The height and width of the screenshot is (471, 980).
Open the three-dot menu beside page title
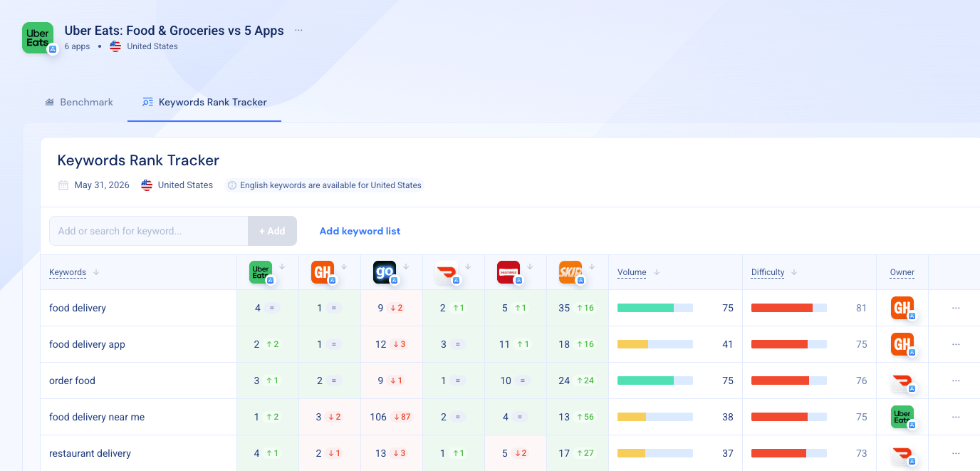(x=298, y=31)
